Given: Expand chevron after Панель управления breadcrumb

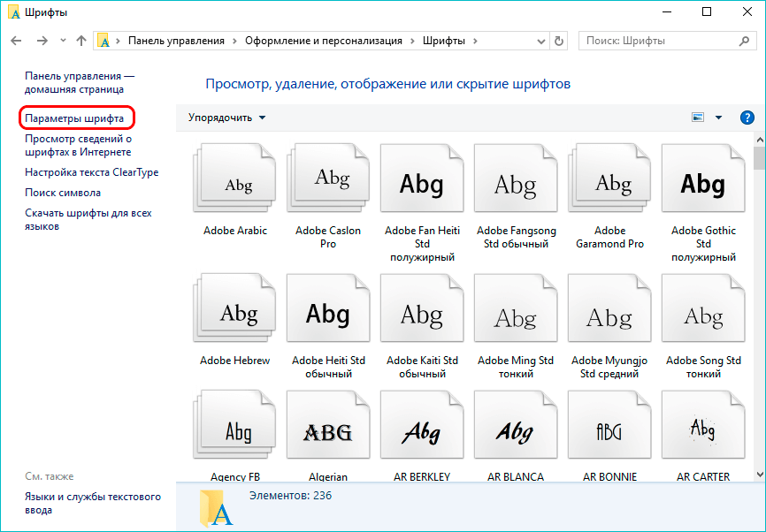Looking at the screenshot, I should (235, 41).
